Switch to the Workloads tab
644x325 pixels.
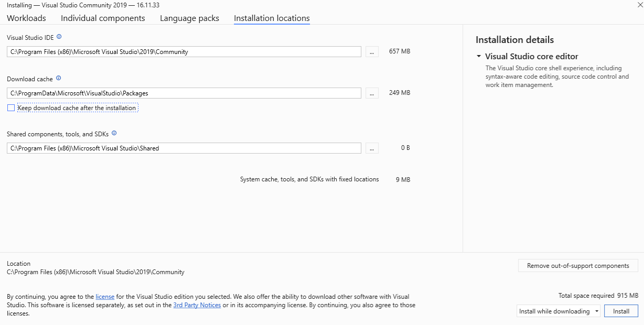(26, 18)
